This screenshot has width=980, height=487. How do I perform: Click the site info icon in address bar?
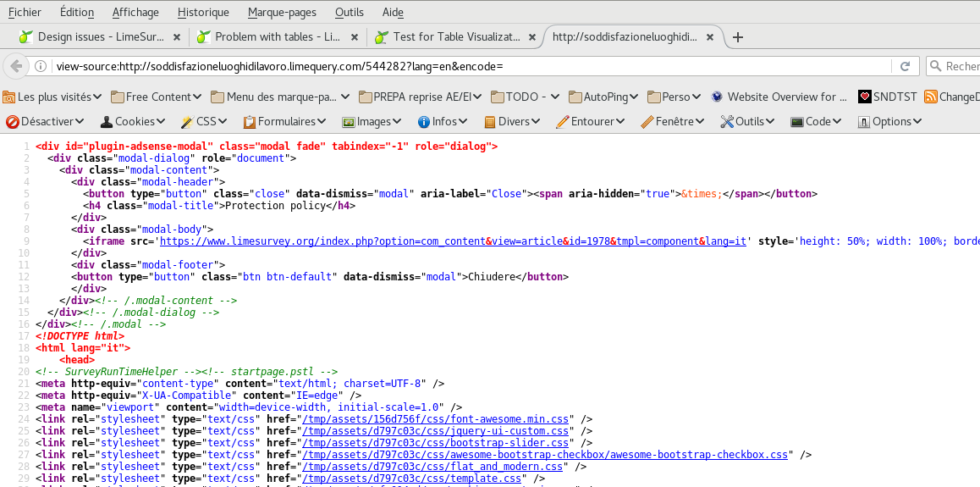(x=41, y=66)
